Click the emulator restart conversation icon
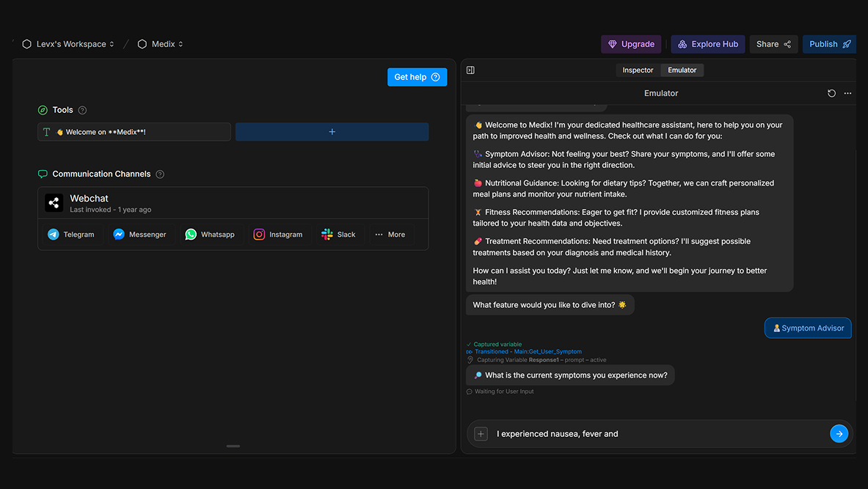 831,93
